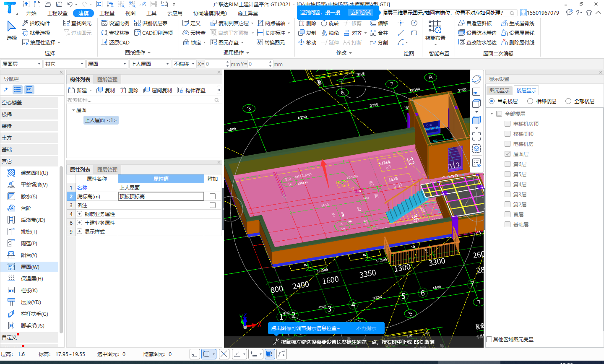Click the 批量选择 batch select tool
Viewport: 604px width, 364px height.
click(36, 33)
